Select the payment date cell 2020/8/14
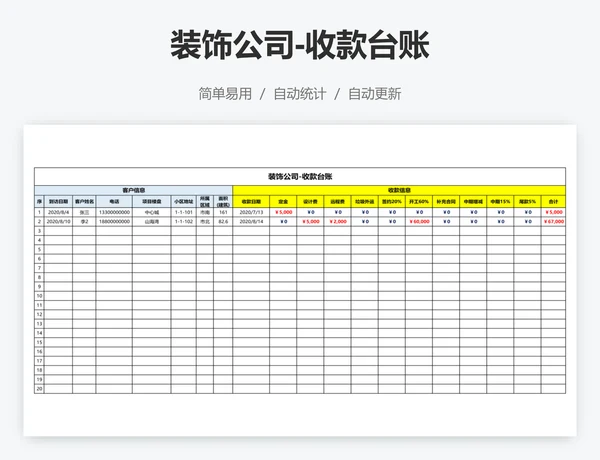Viewport: 600px width, 460px height. (251, 222)
